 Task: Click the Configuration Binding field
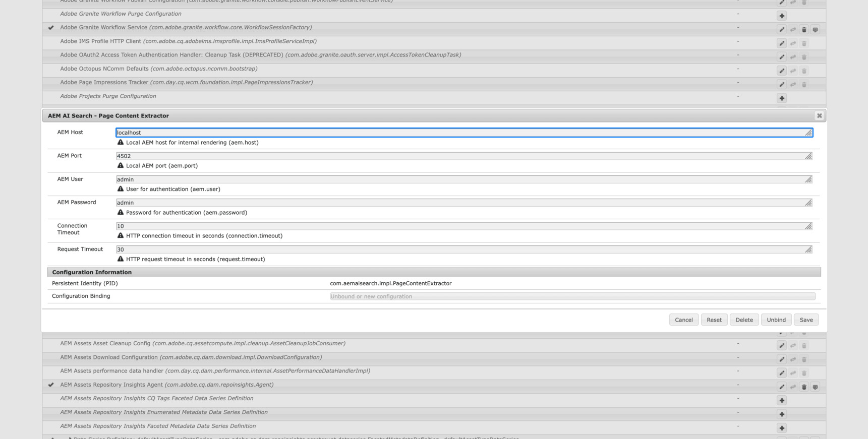[572, 296]
